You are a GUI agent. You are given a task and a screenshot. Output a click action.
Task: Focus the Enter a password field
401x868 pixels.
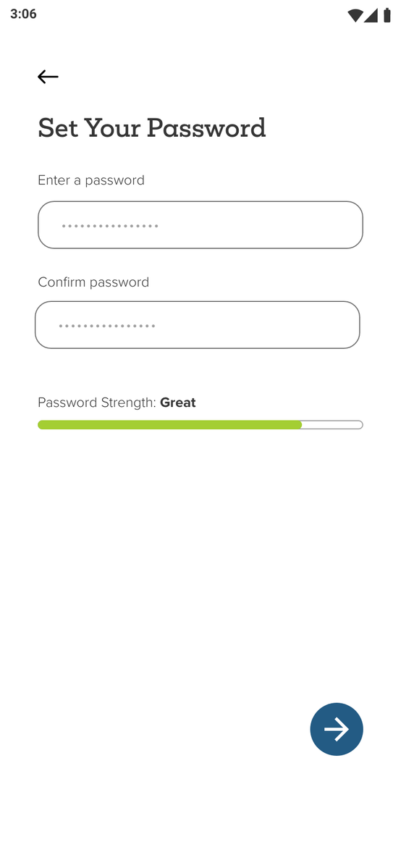coord(200,224)
